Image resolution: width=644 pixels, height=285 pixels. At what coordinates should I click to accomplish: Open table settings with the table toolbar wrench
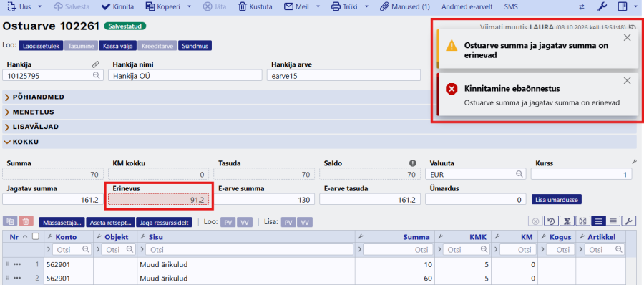(629, 222)
